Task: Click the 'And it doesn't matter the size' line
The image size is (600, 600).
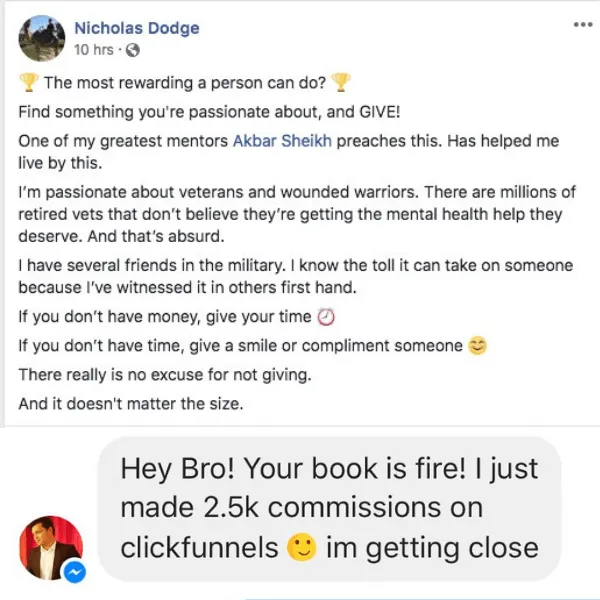Action: tap(131, 404)
